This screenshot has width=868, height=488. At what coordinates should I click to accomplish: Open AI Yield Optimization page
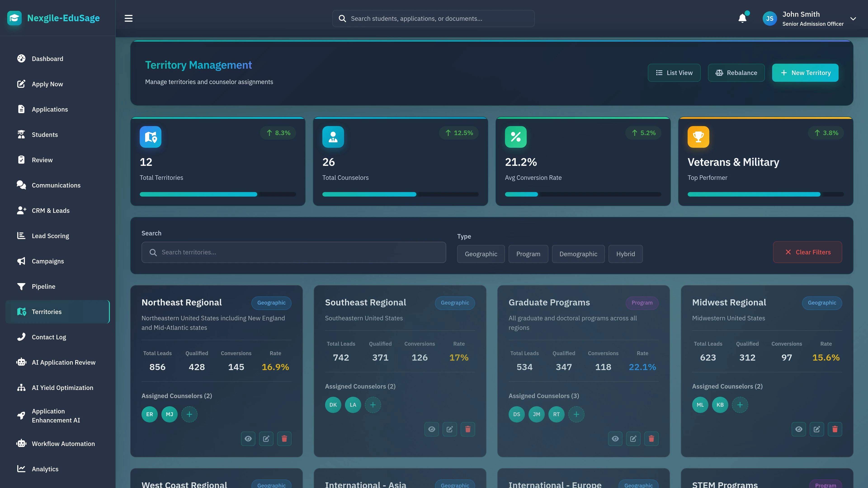62,388
